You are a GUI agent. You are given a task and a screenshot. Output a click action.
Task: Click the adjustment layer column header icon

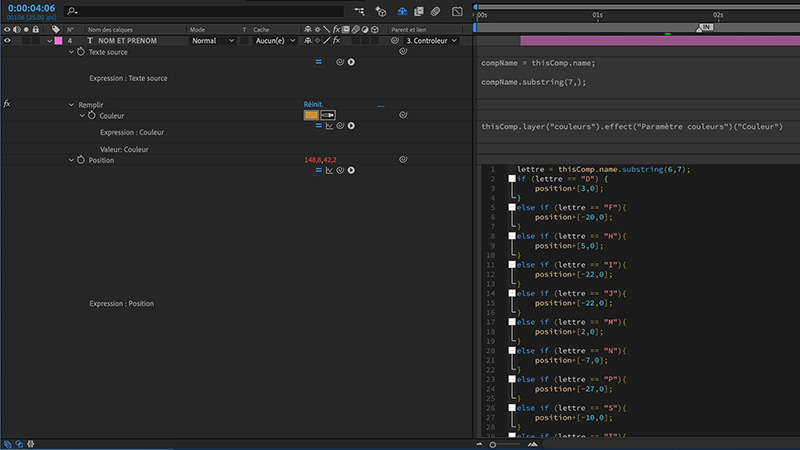(x=365, y=30)
